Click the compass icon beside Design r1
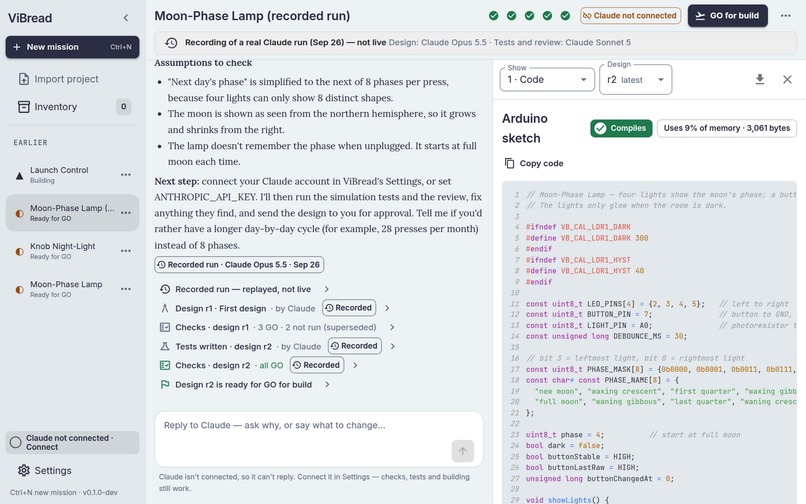 (165, 308)
